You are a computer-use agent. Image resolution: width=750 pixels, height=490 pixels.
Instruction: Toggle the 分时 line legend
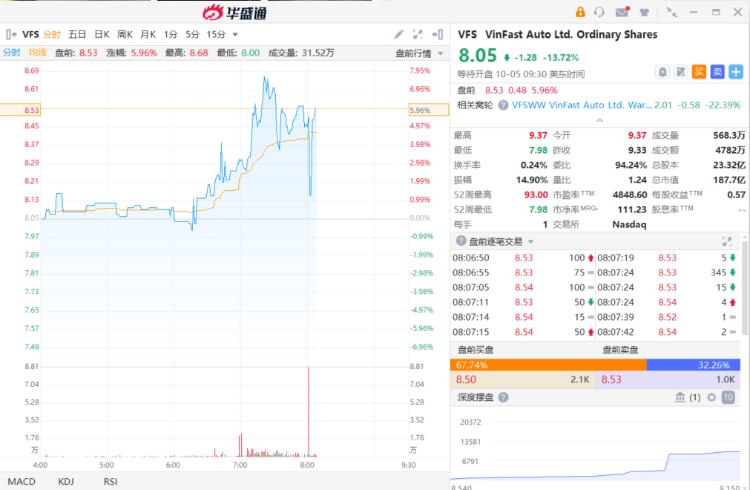(11, 53)
